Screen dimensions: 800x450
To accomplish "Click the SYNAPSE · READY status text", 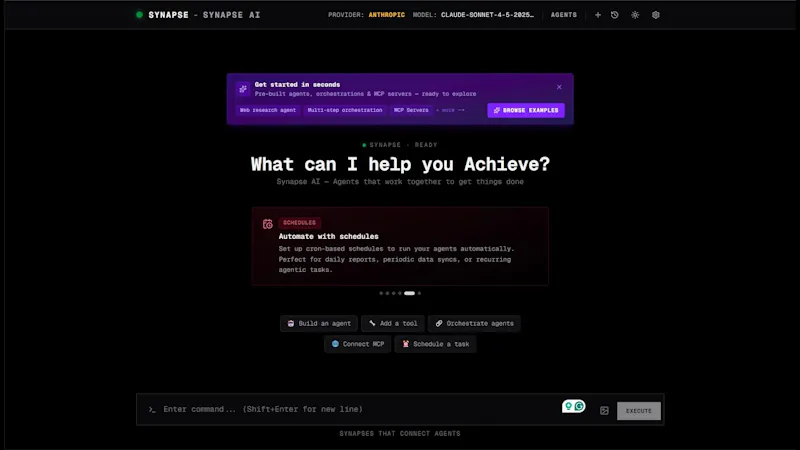I will pos(403,145).
